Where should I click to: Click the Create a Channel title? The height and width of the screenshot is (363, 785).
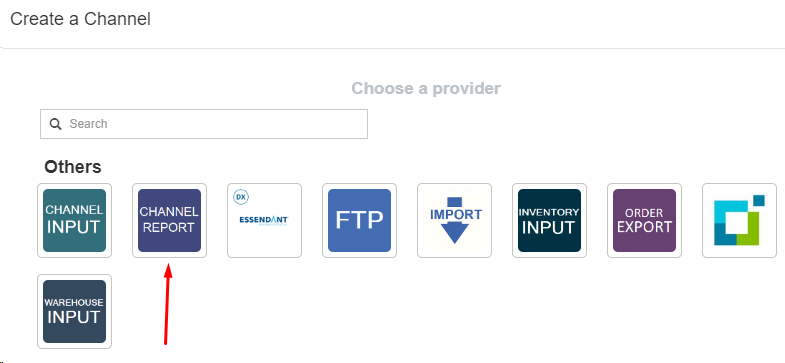click(81, 19)
